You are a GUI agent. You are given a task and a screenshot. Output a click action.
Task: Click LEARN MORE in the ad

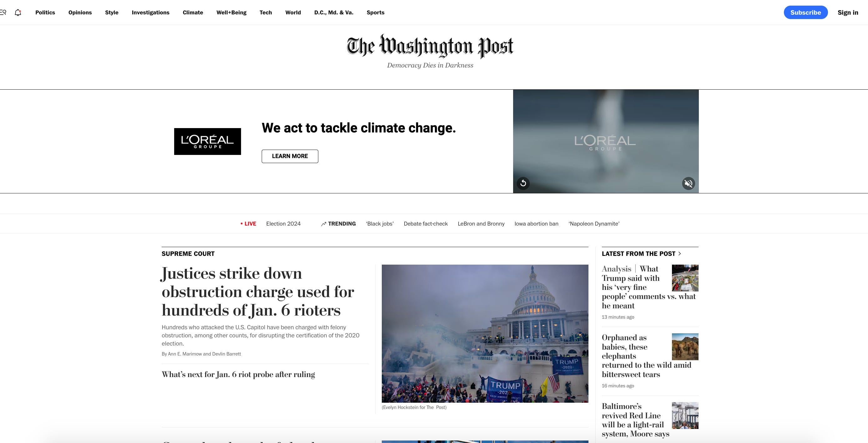tap(290, 156)
